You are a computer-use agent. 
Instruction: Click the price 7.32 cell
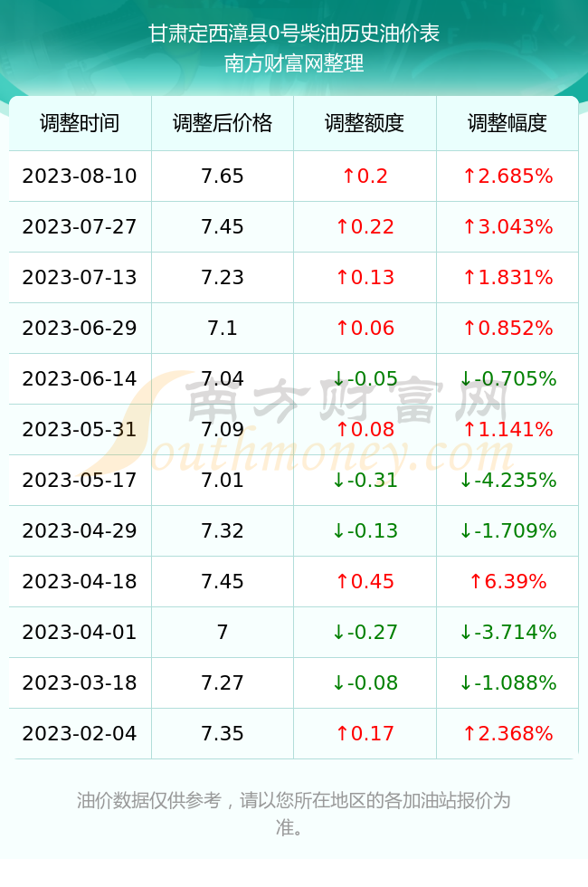click(223, 530)
